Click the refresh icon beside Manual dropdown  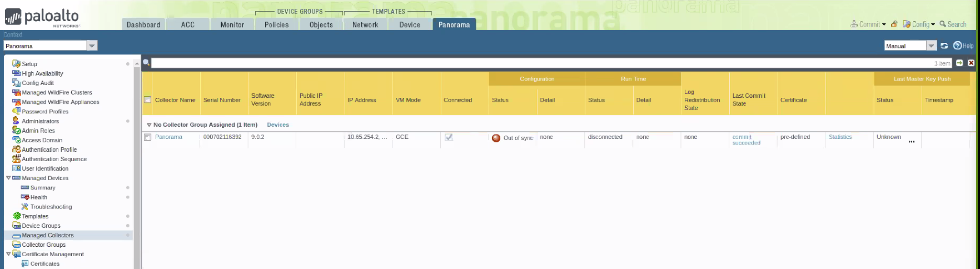click(x=944, y=46)
